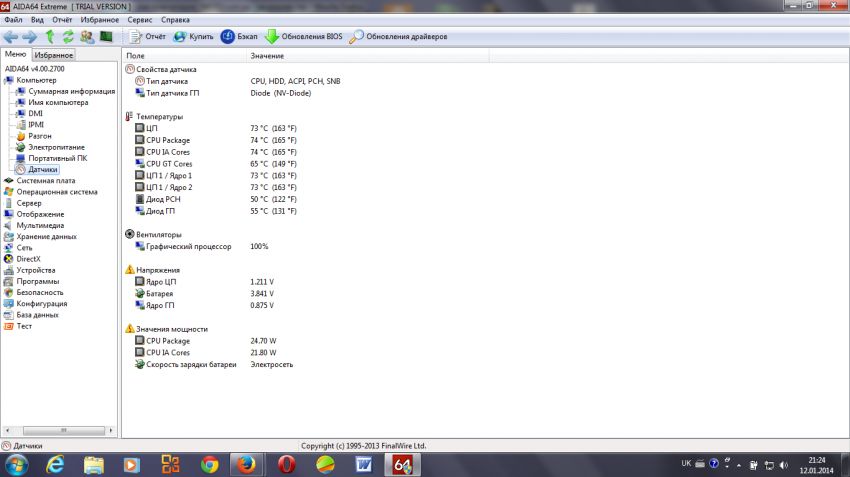Open Обновления драйверов

[398, 37]
